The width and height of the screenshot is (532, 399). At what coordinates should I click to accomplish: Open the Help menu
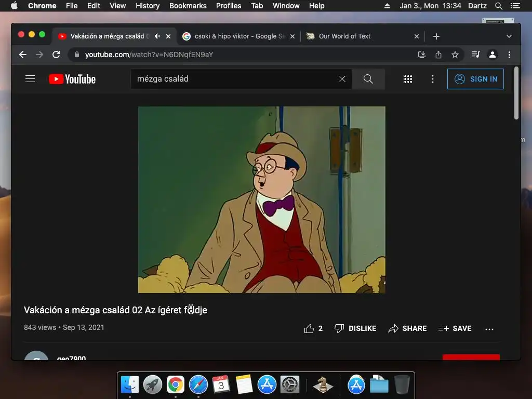[316, 6]
